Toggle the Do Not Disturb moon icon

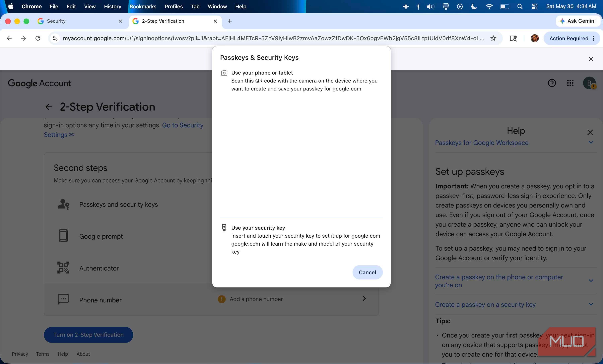coord(474,7)
